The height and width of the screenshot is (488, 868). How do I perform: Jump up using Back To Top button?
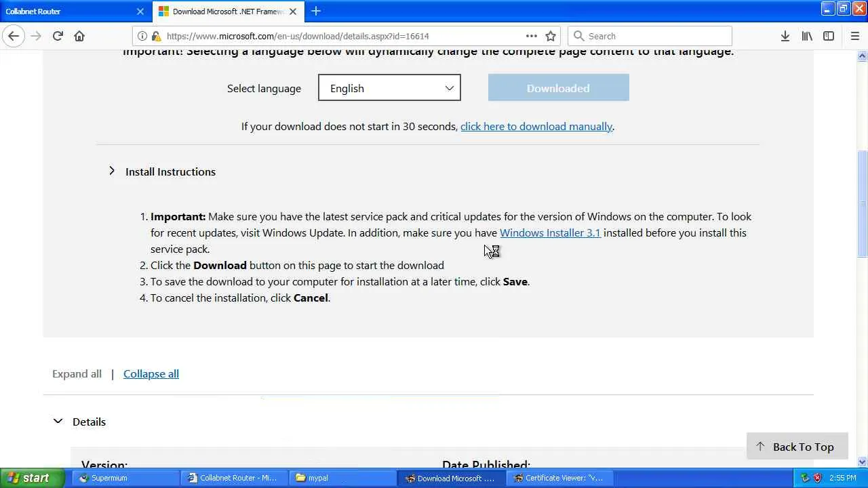point(797,447)
